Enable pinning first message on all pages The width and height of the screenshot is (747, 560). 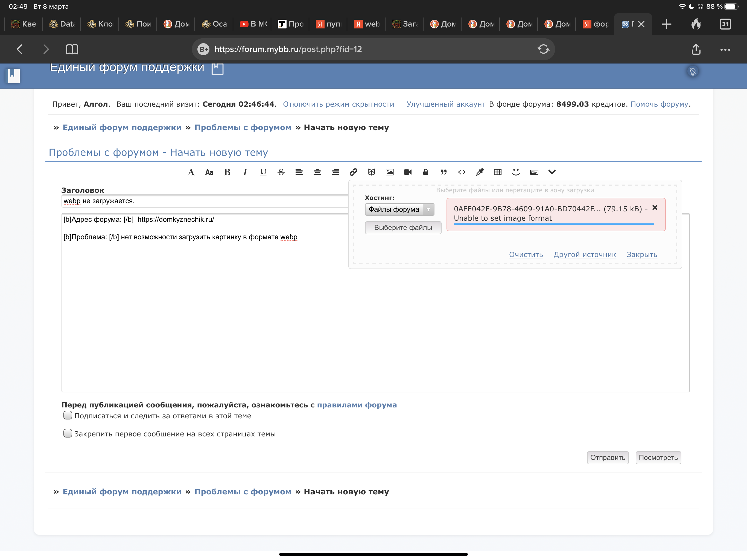(68, 433)
